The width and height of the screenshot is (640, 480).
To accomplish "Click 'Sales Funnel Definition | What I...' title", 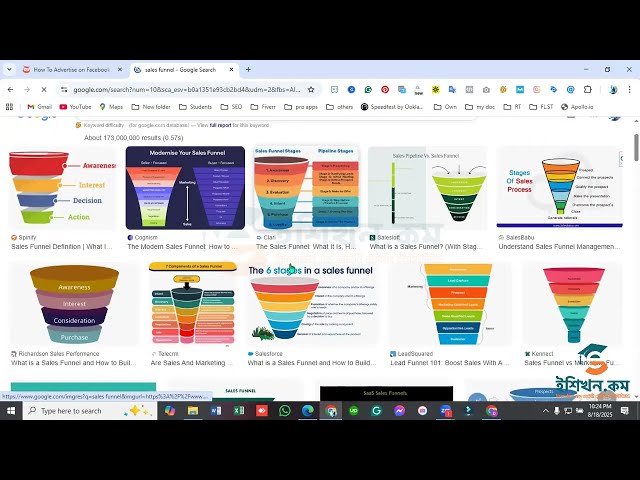I will (62, 247).
